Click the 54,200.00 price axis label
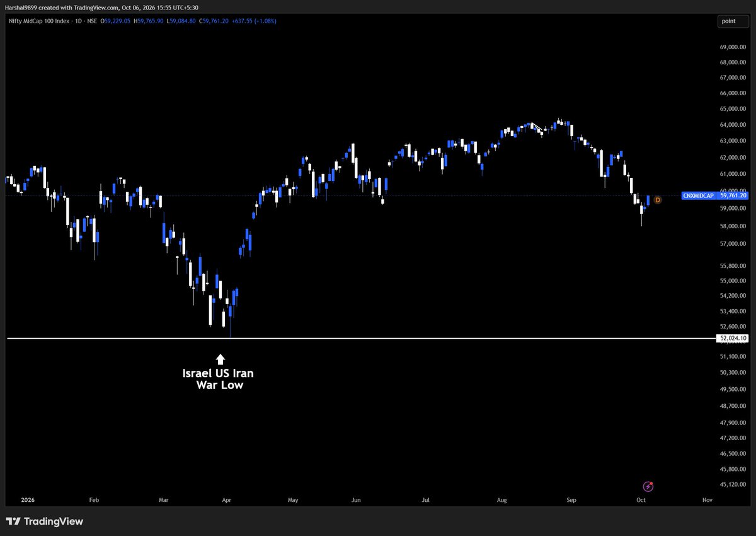This screenshot has height=536, width=756. [x=733, y=296]
